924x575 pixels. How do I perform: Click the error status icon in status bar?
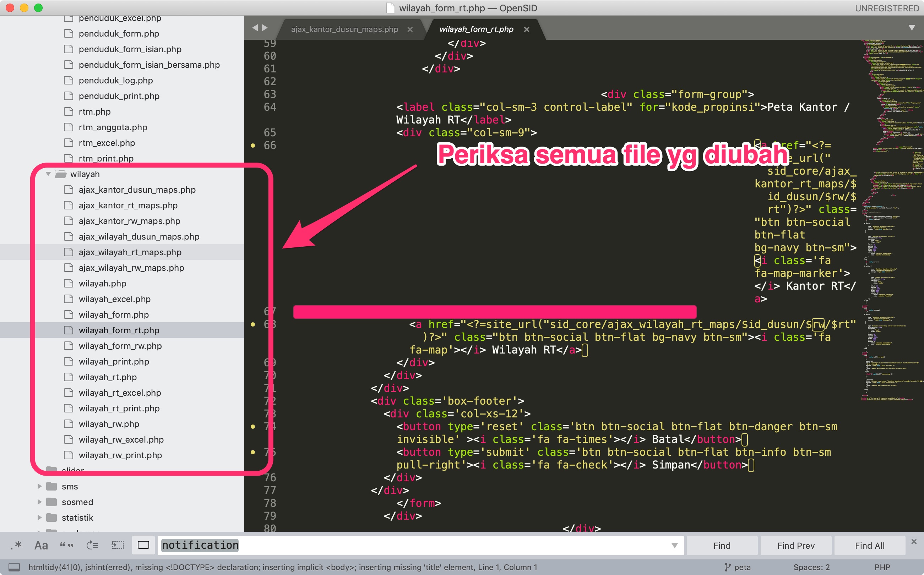(x=14, y=566)
